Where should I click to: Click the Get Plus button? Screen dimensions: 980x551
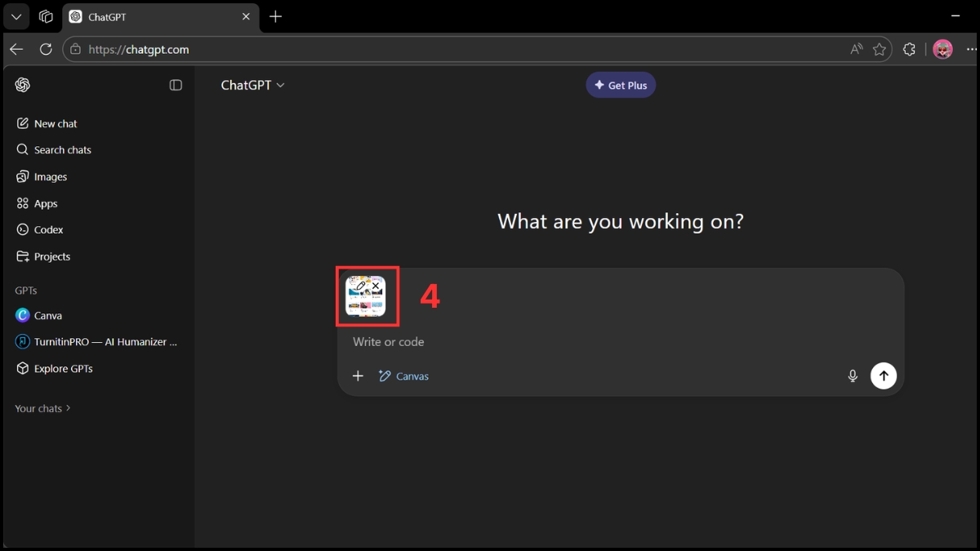pyautogui.click(x=621, y=84)
